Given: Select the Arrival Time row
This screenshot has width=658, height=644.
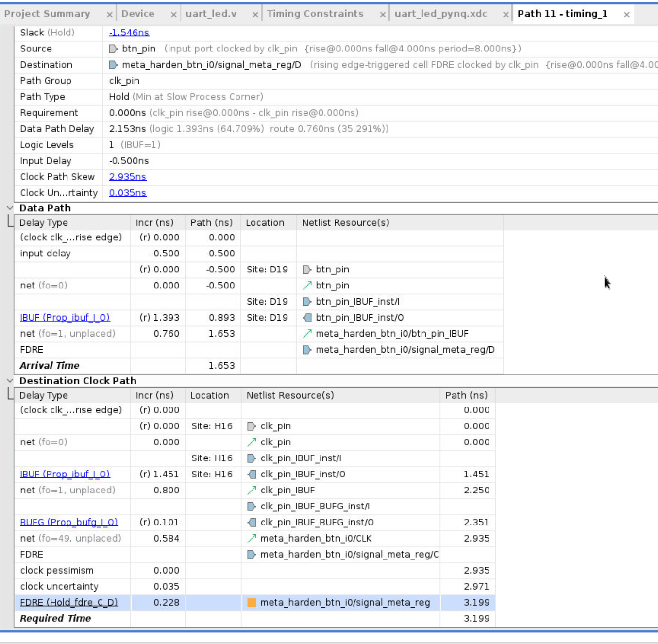Looking at the screenshot, I should click(259, 366).
